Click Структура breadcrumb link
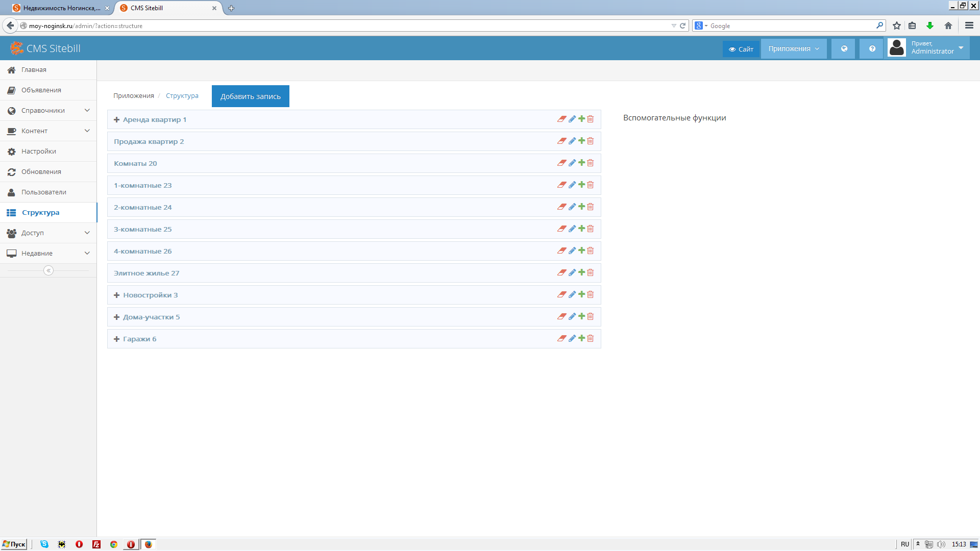 182,96
